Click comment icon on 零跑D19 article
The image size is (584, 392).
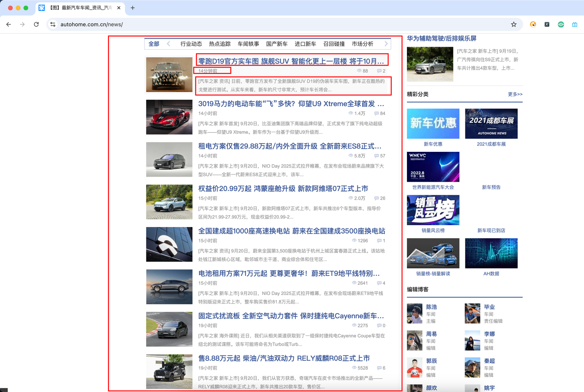coord(379,71)
